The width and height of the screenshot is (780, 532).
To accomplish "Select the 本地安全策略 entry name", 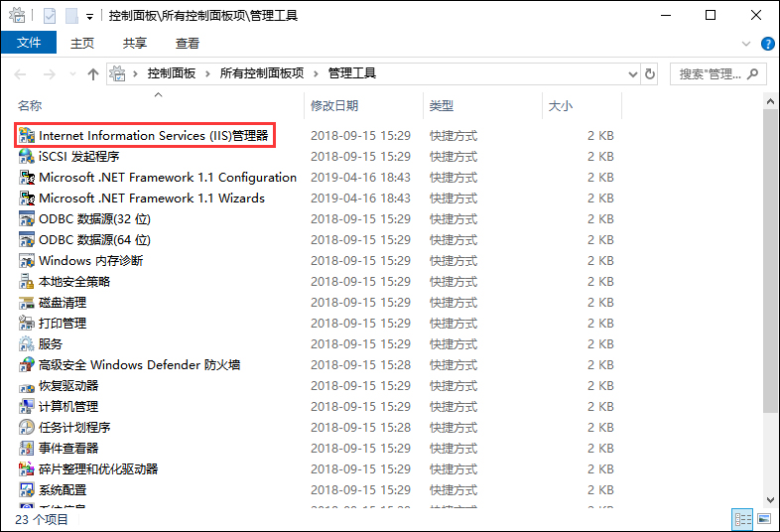I will tap(74, 282).
